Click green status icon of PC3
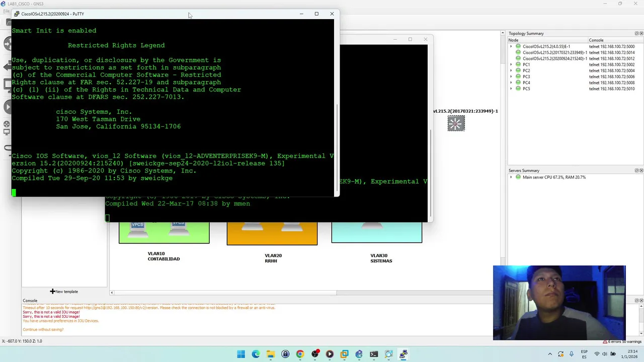 518,76
